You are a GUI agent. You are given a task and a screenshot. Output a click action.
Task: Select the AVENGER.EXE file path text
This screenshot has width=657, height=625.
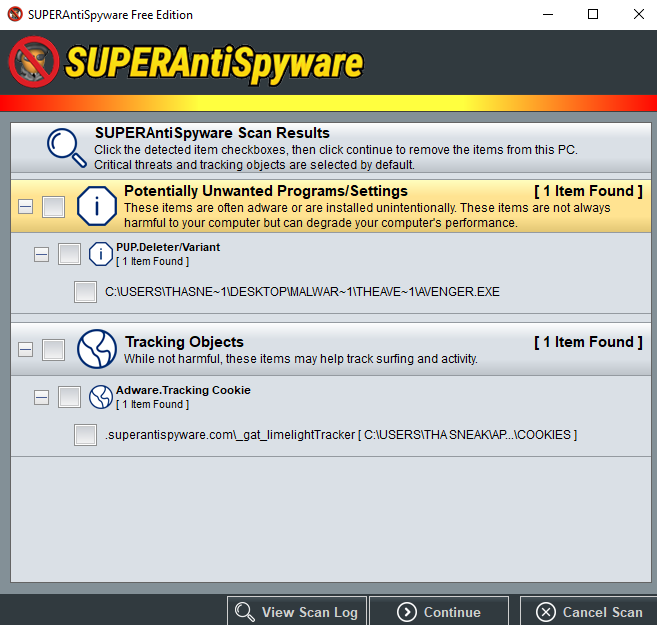302,292
